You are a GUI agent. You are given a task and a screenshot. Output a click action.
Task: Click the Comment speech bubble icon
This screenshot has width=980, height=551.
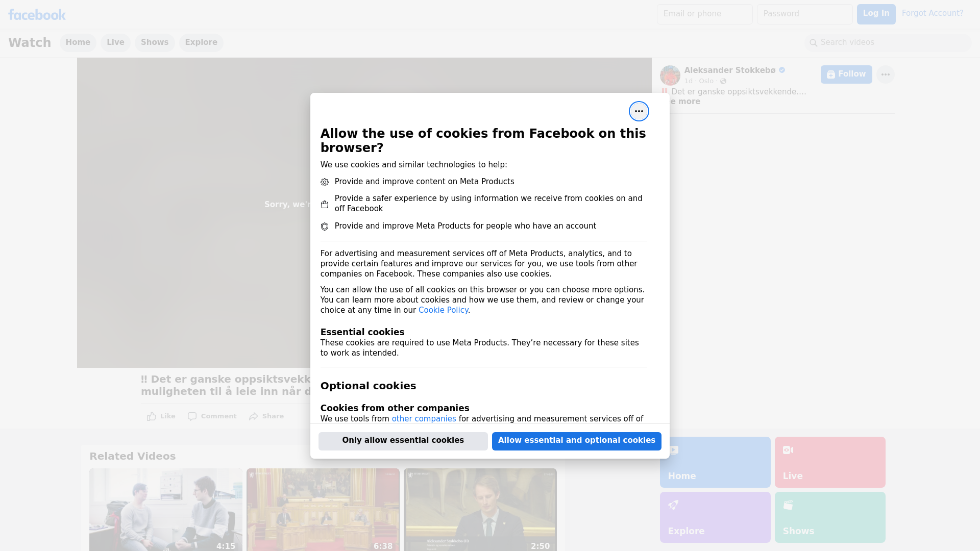tap(192, 416)
